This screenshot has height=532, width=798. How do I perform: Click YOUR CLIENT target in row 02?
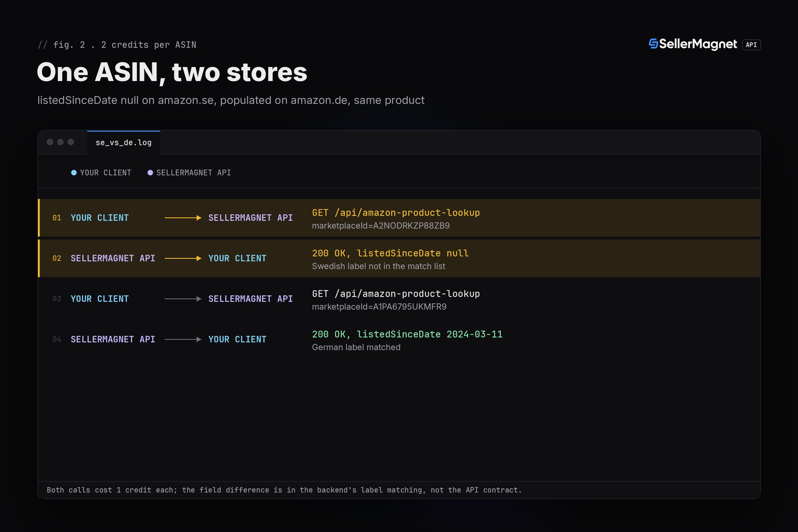(x=237, y=258)
